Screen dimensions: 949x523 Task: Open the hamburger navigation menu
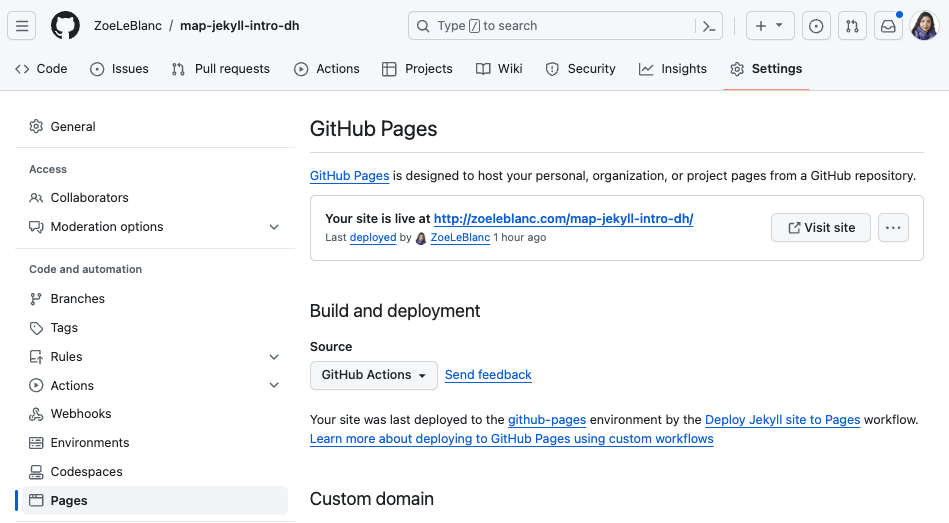pos(23,26)
